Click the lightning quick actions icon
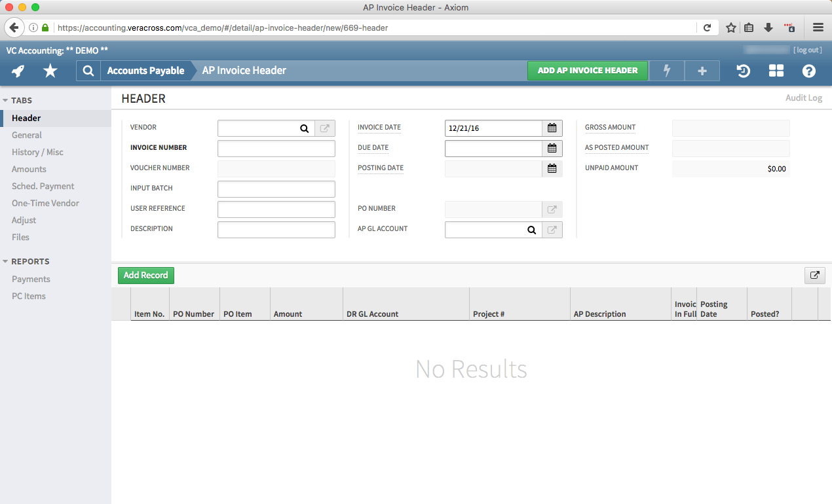This screenshot has height=504, width=832. (666, 71)
